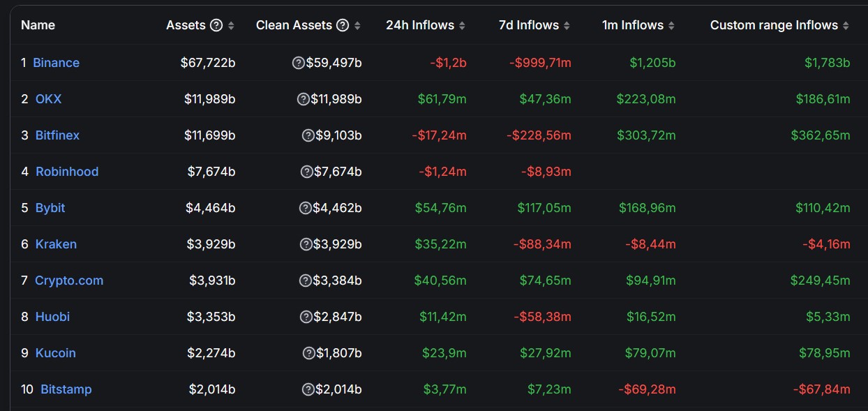This screenshot has width=868, height=411.
Task: Open the Bitstamp exchange link
Action: [x=66, y=389]
